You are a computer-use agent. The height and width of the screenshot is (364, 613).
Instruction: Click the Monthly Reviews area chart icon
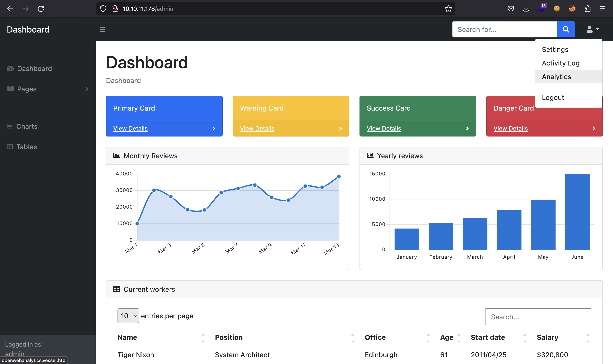[x=116, y=156]
